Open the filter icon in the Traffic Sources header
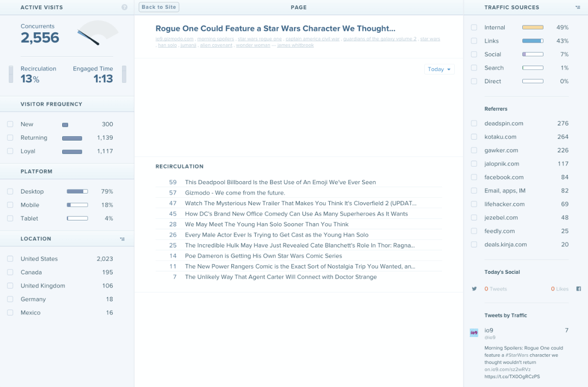 577,7
